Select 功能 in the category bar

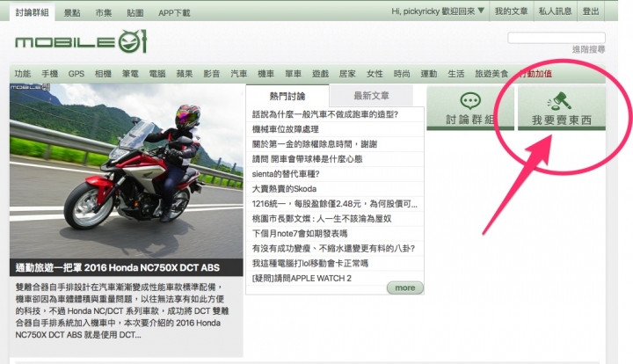coord(23,74)
